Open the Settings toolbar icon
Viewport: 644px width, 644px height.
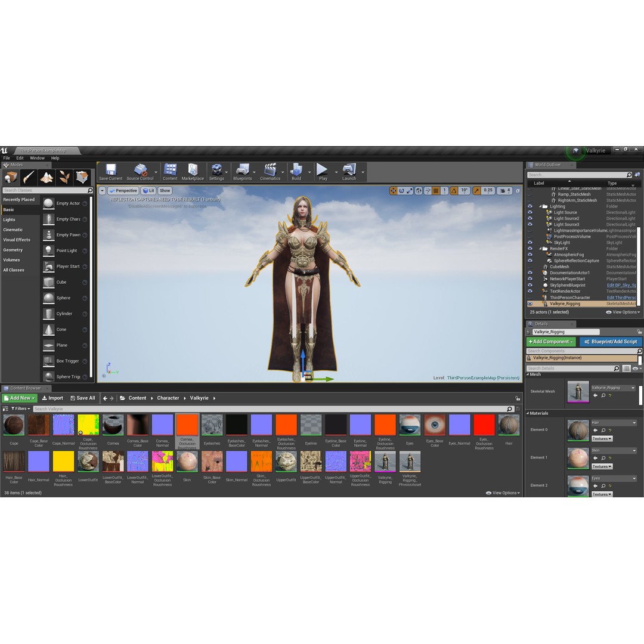click(216, 172)
